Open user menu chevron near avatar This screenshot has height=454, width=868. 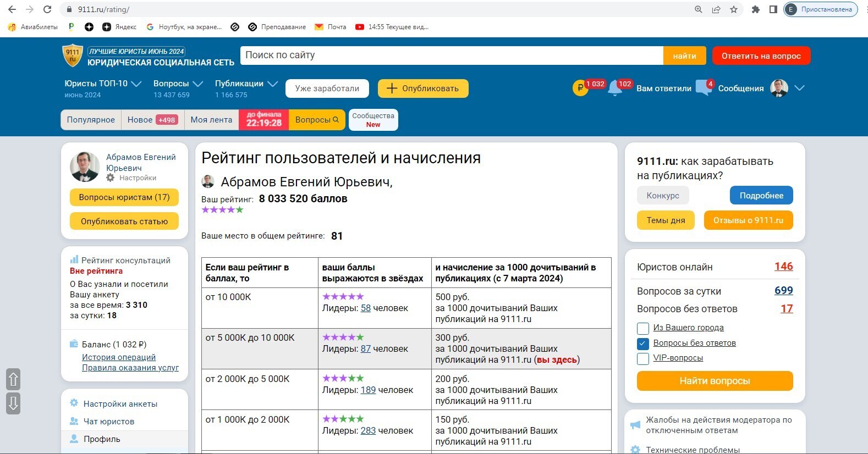[799, 88]
